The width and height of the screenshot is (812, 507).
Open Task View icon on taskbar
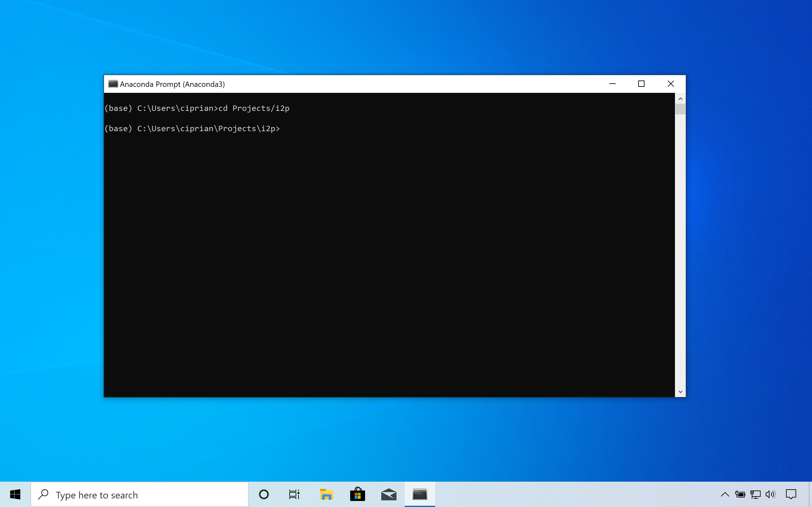pos(294,495)
